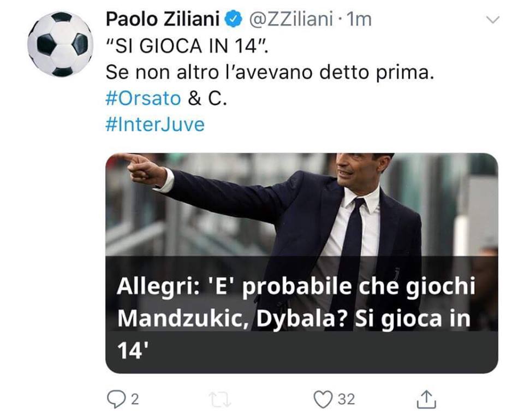Open the @ZZiliani handle

291,20
